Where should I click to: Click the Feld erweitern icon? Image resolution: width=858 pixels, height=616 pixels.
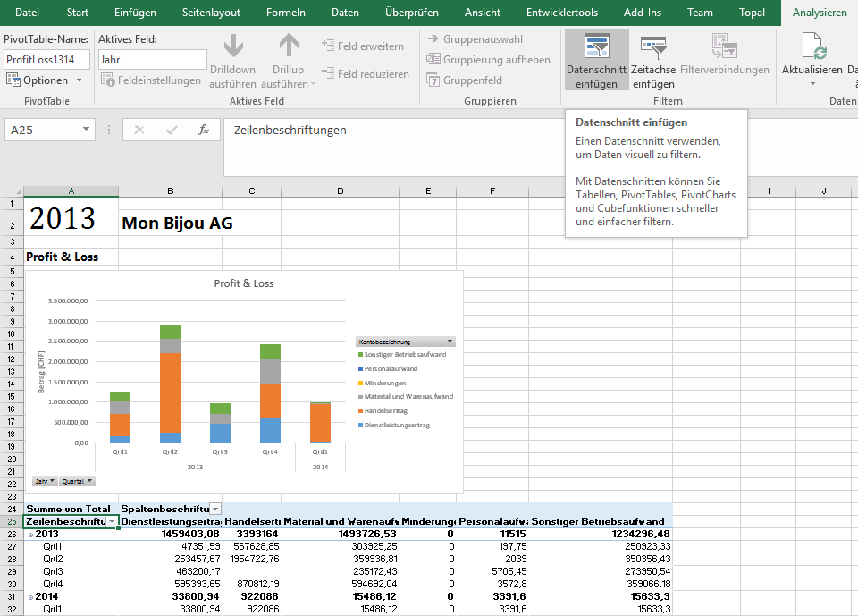click(x=328, y=46)
